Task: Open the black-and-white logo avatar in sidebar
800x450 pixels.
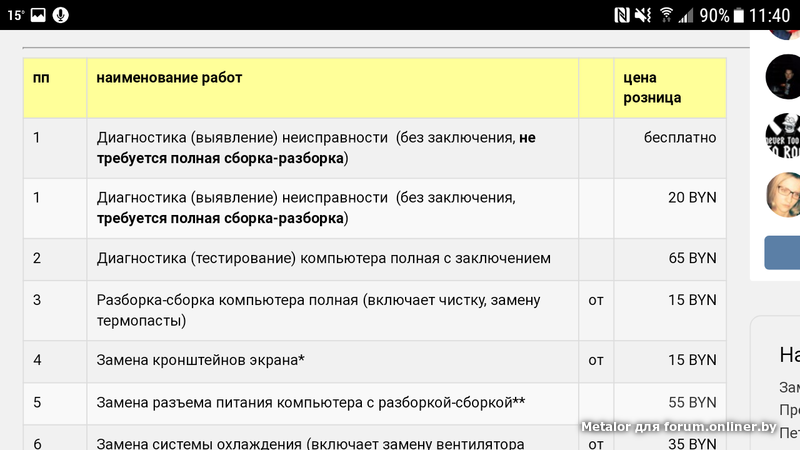Action: [x=783, y=136]
